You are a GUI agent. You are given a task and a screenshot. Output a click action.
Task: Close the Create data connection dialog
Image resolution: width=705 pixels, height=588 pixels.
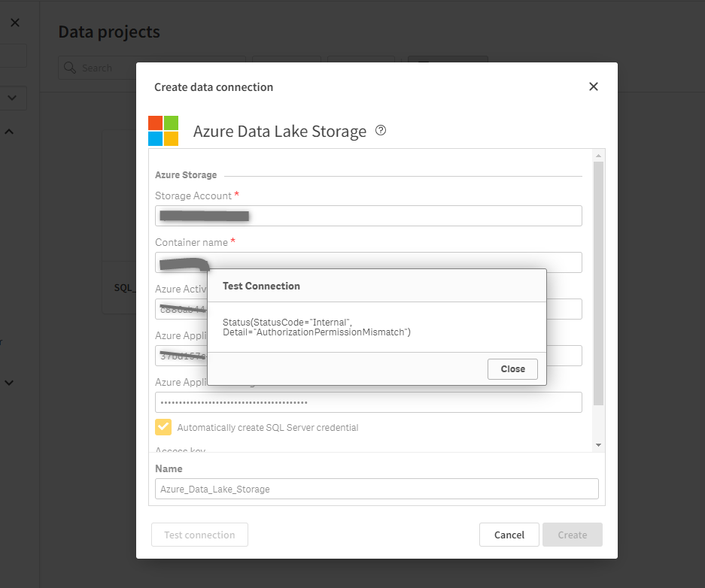pos(594,86)
